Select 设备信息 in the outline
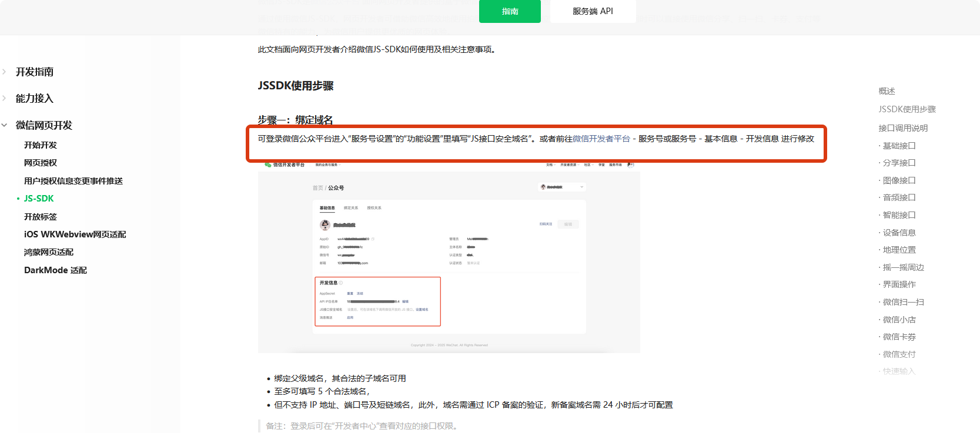 pyautogui.click(x=899, y=233)
